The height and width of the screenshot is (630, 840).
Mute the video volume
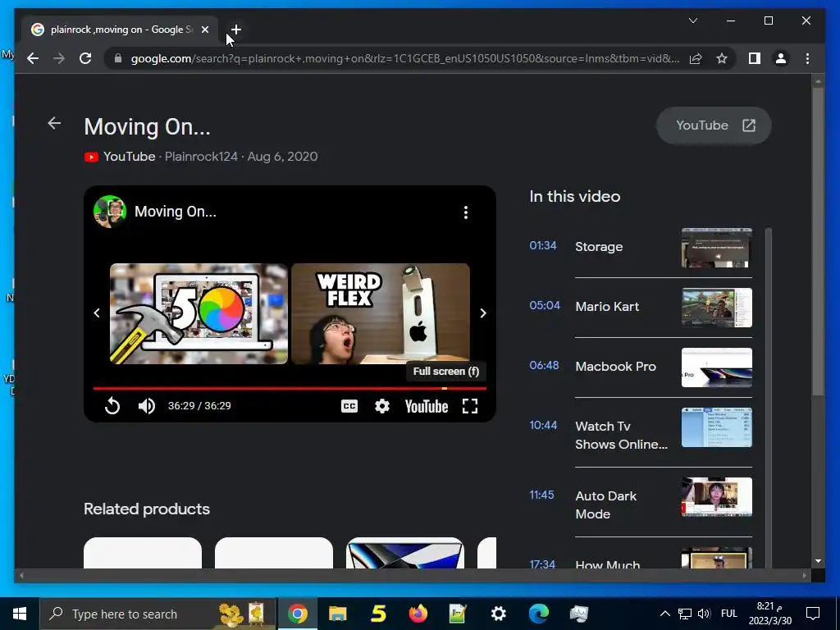[146, 406]
